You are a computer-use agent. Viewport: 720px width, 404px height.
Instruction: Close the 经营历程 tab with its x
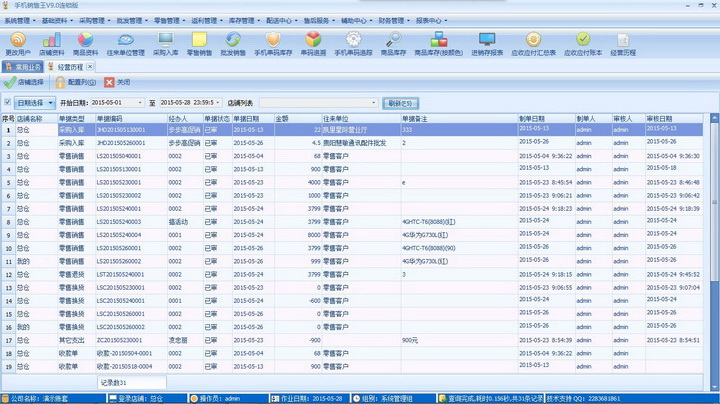(90, 67)
